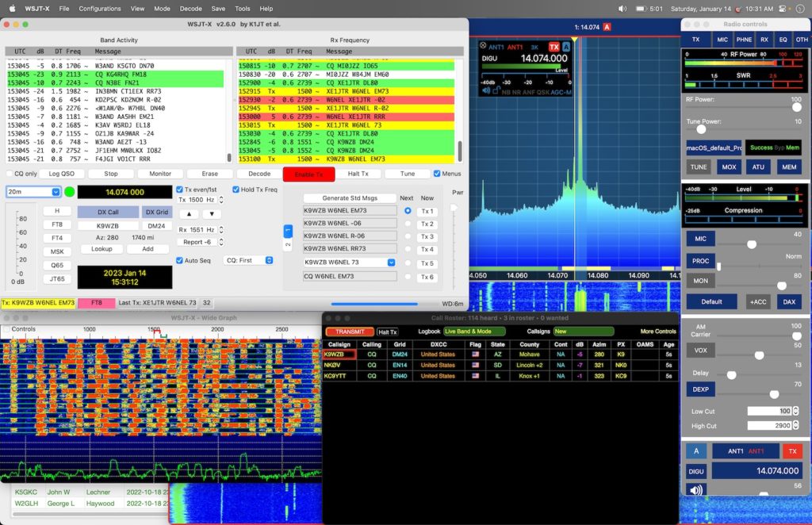Image resolution: width=812 pixels, height=525 pixels.
Task: Switch to the EQ tab in Radio controls
Action: pyautogui.click(x=783, y=40)
